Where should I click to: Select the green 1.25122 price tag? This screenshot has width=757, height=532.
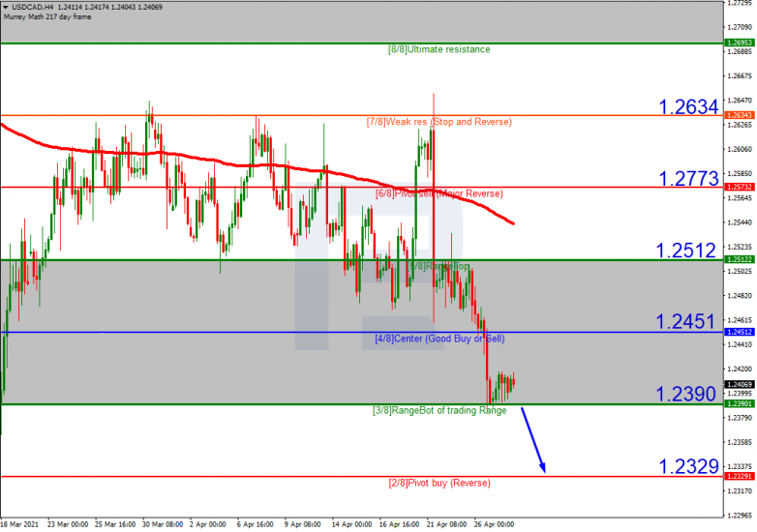(x=740, y=259)
